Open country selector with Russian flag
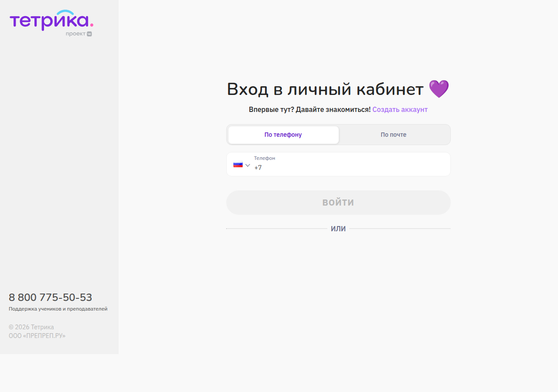The image size is (558, 392). [x=242, y=165]
